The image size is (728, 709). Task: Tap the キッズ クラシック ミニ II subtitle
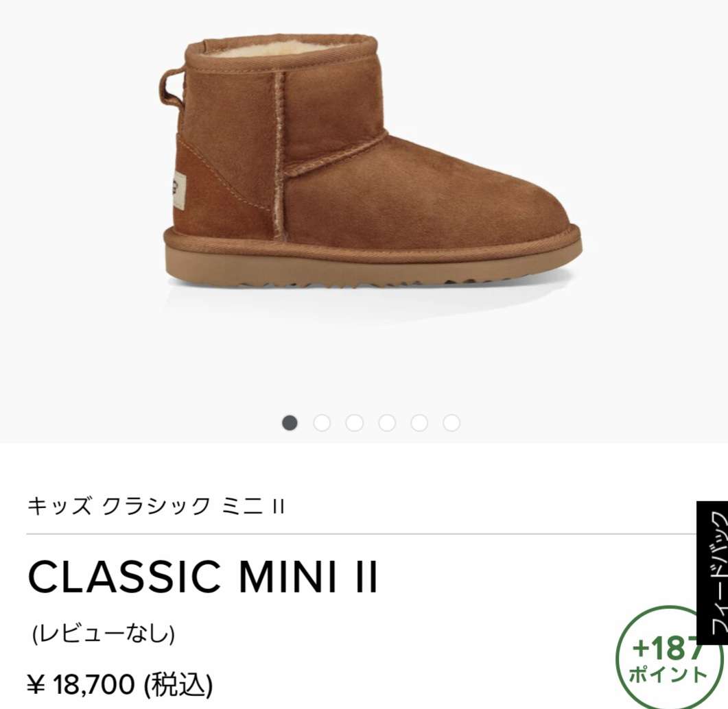[x=156, y=506]
